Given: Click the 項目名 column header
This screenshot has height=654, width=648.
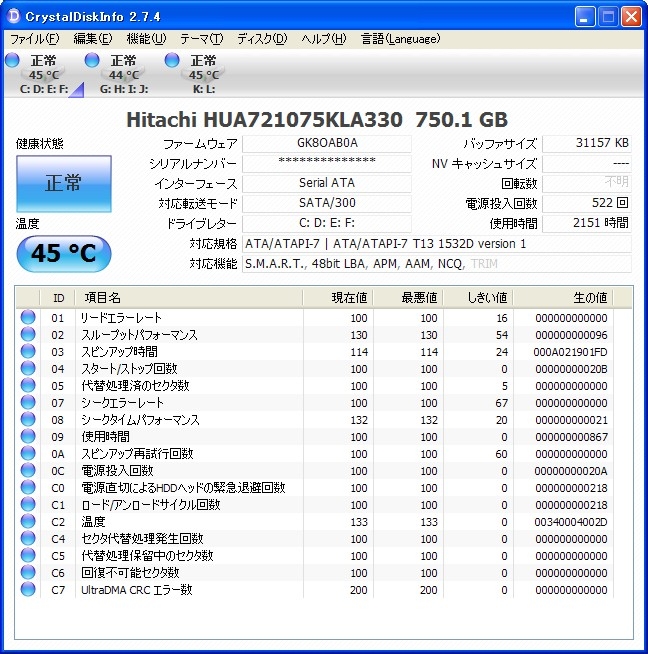Looking at the screenshot, I should (x=189, y=298).
